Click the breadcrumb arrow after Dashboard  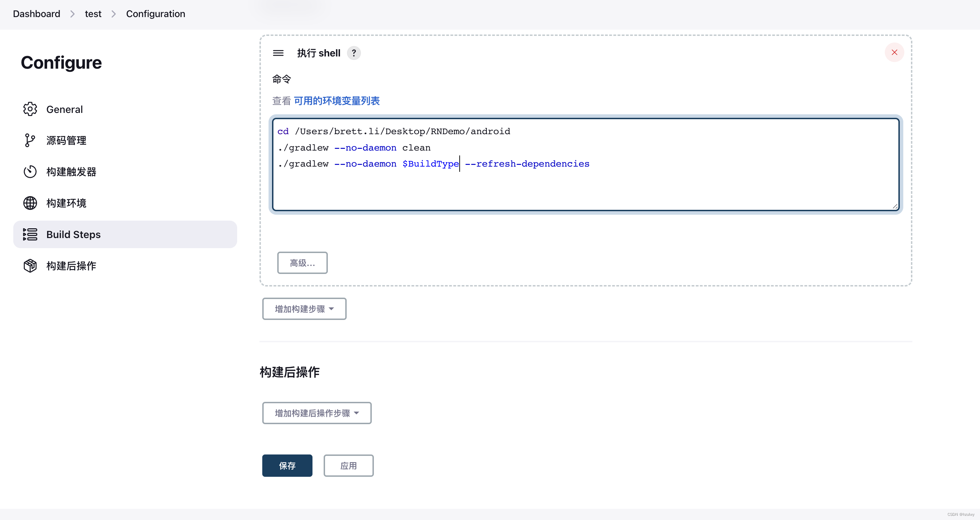coord(72,14)
